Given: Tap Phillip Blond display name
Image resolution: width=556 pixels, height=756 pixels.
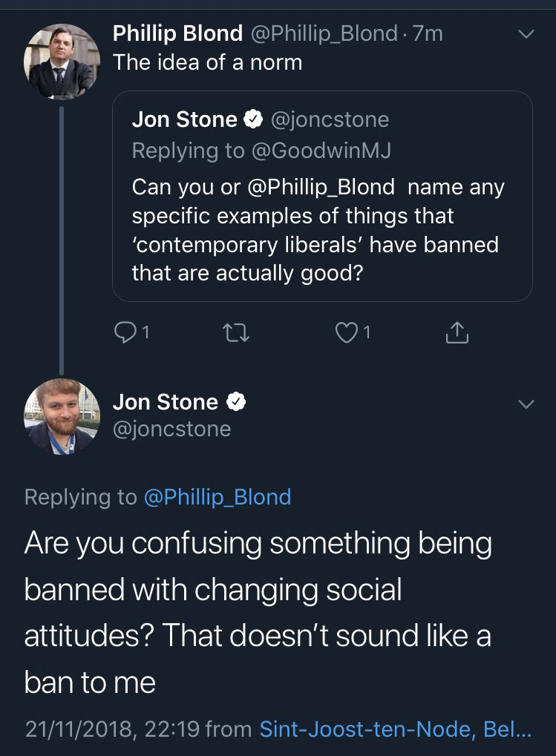Looking at the screenshot, I should coord(177,33).
